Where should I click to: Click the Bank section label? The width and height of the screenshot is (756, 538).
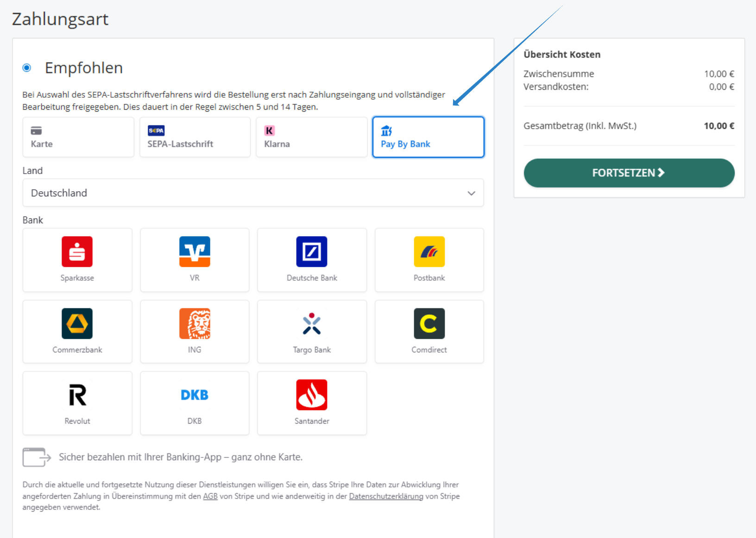(x=33, y=220)
